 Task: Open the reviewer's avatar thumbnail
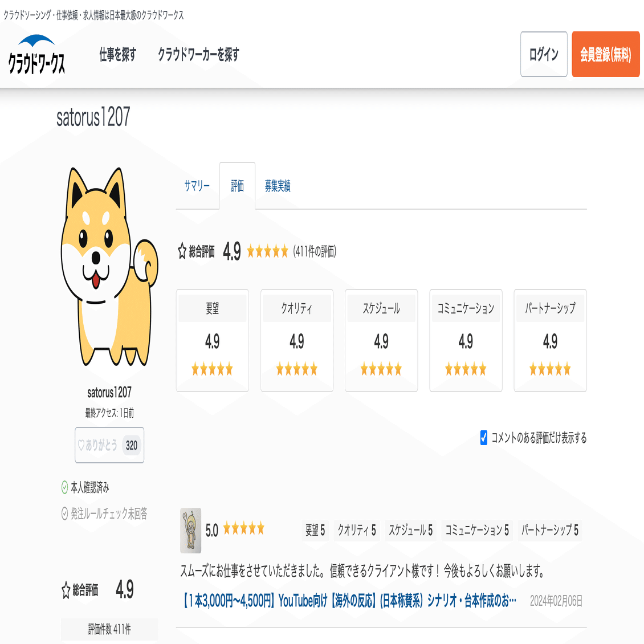pos(190,530)
